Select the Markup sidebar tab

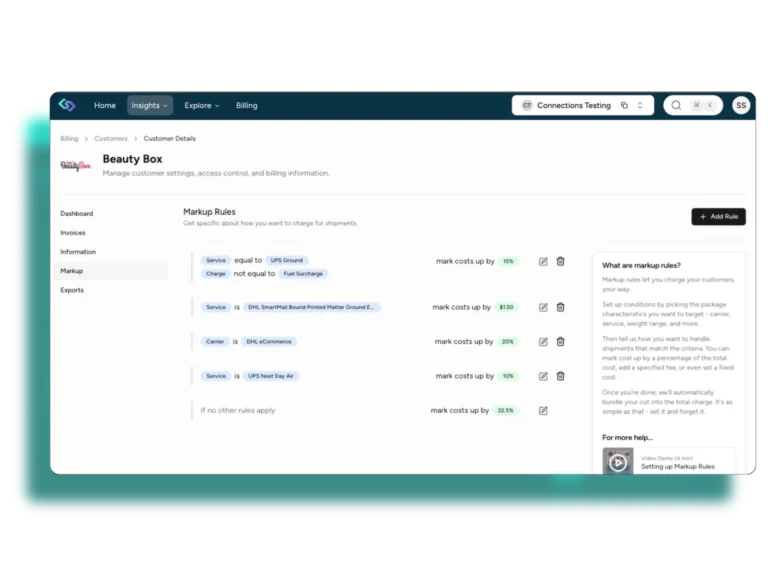point(112,271)
